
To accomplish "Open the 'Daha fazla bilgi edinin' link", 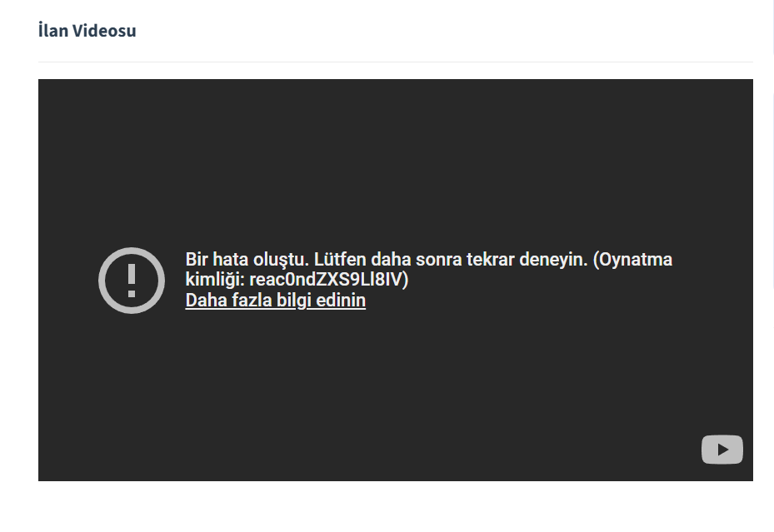I will (275, 301).
